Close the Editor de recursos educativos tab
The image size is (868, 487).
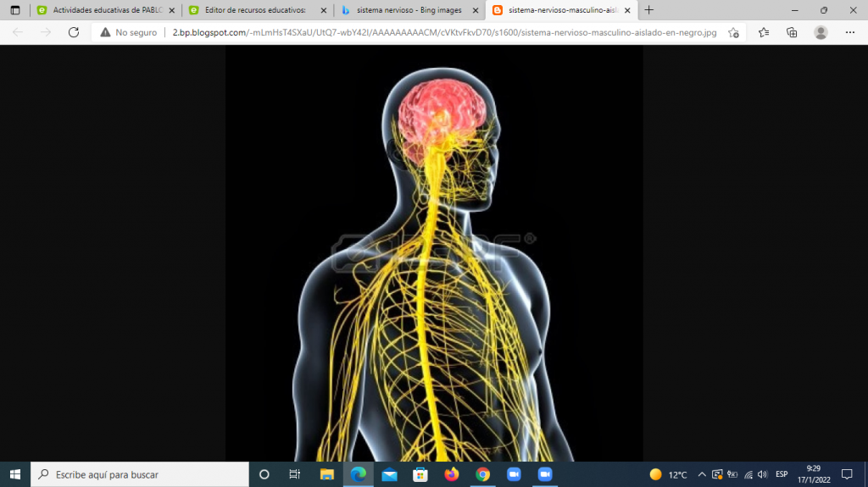coord(323,10)
